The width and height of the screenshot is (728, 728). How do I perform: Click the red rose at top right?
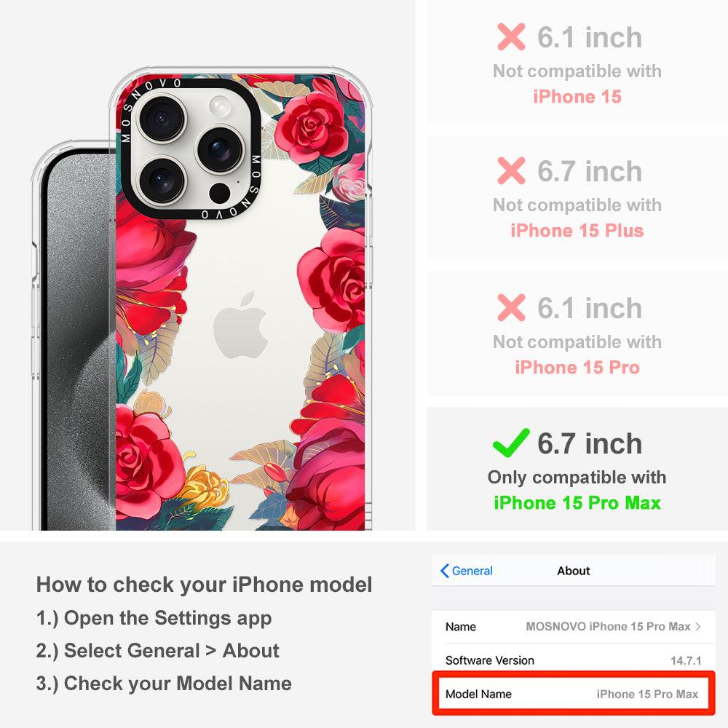tap(311, 127)
